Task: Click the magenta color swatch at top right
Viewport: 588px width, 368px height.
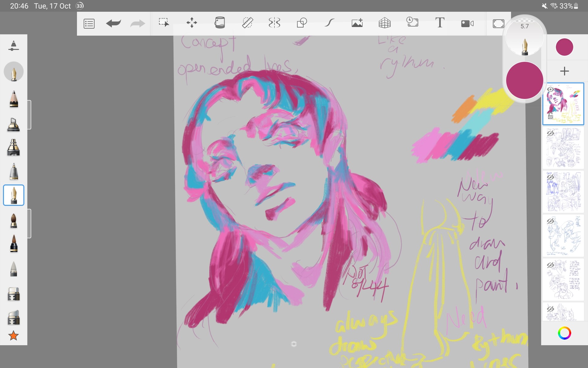Action: coord(564,47)
